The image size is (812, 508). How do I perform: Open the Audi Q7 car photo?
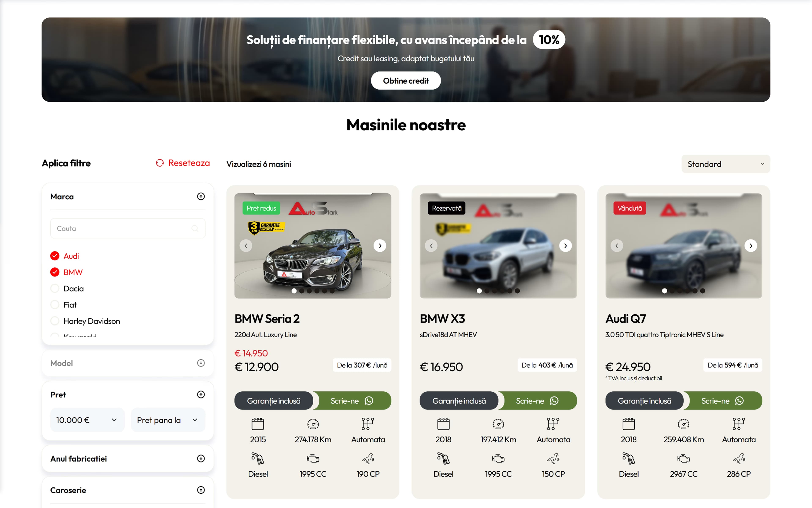(683, 246)
